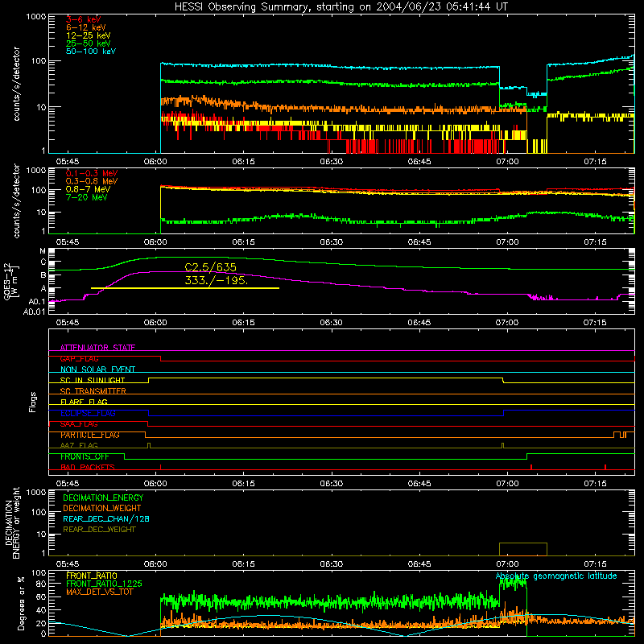The height and width of the screenshot is (644, 644).
Task: Click the FRONT_RATIO legend label
Action: tap(92, 576)
